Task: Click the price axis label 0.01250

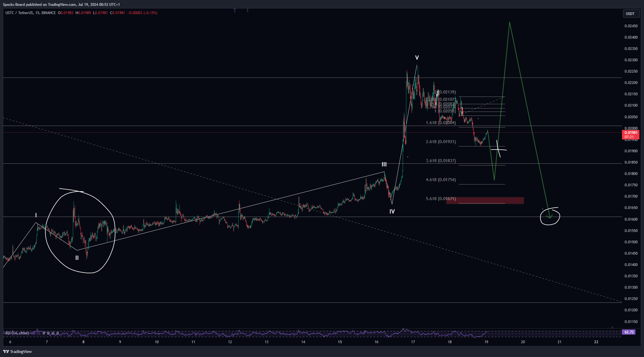Action: point(631,299)
